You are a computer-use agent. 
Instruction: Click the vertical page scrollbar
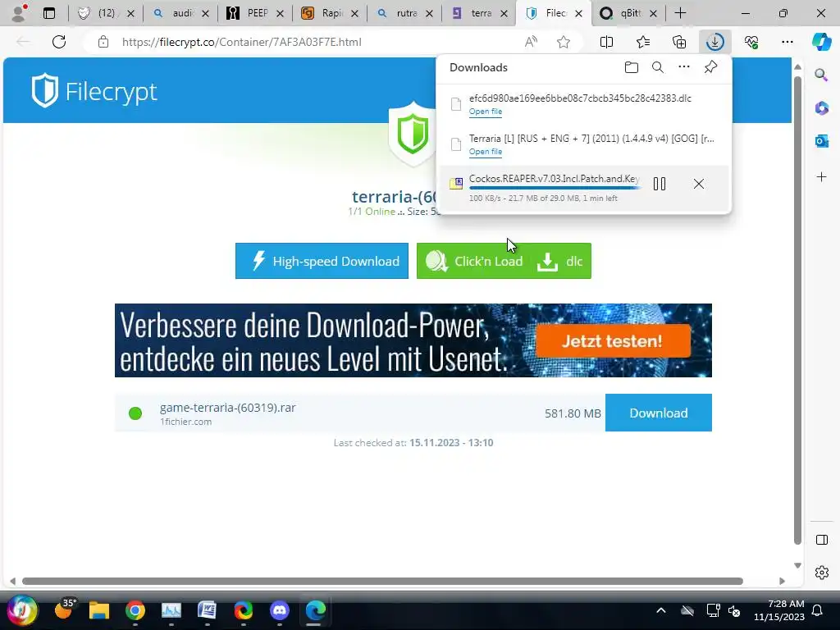(x=797, y=311)
